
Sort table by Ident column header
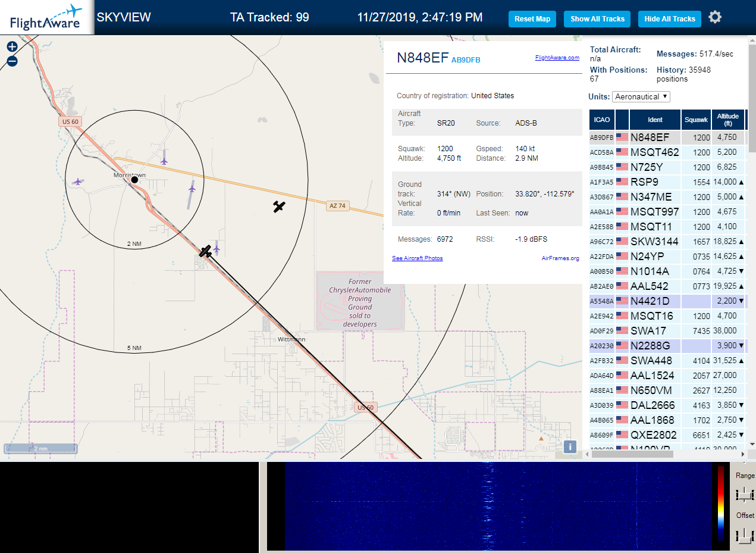[655, 120]
